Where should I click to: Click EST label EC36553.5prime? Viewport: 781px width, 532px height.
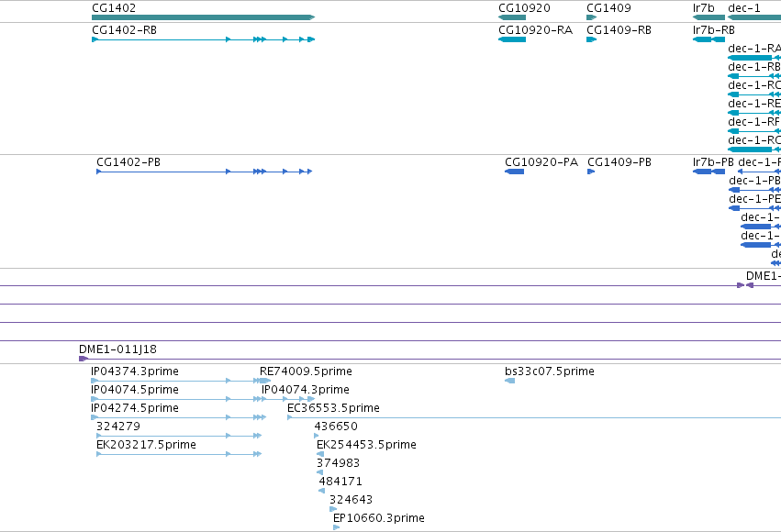[x=333, y=408]
